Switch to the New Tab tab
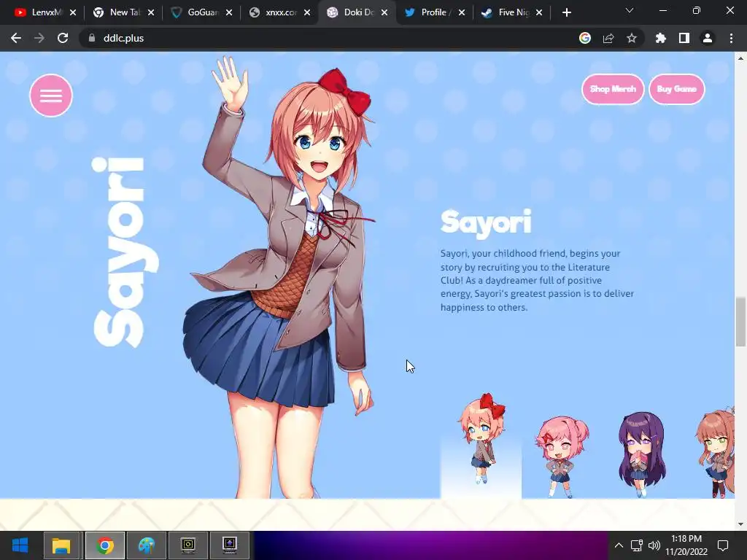This screenshot has height=560, width=747. tap(119, 12)
